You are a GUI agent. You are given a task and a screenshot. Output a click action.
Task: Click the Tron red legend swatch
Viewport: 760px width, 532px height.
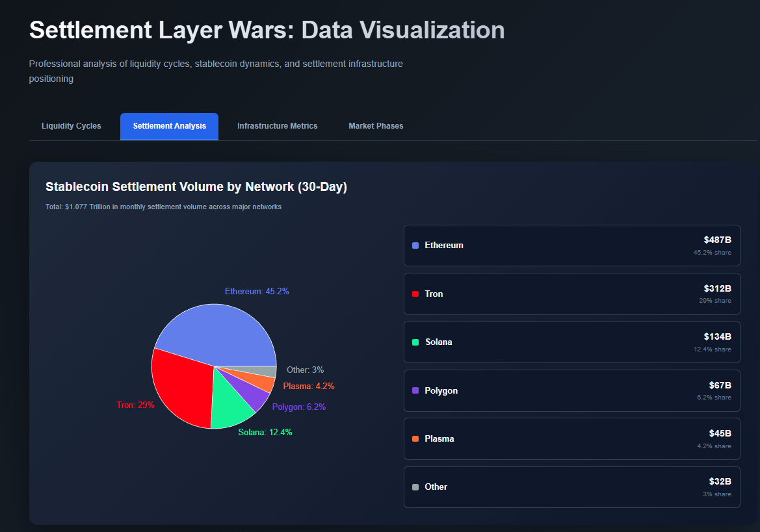pos(415,294)
